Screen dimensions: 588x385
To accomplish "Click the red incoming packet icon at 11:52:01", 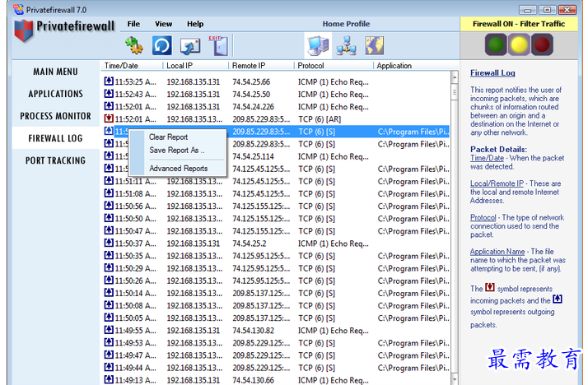I will (x=109, y=118).
